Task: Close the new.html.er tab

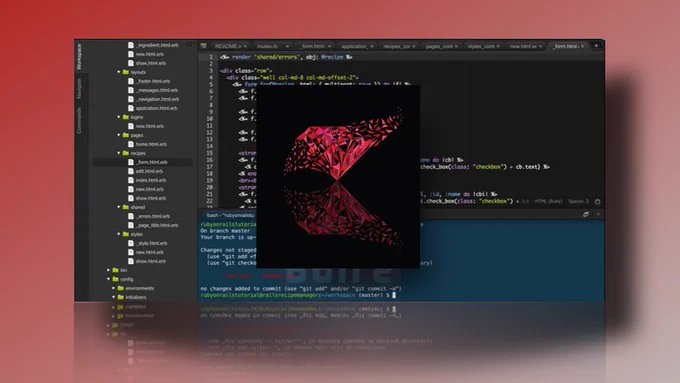Action: 540,46
